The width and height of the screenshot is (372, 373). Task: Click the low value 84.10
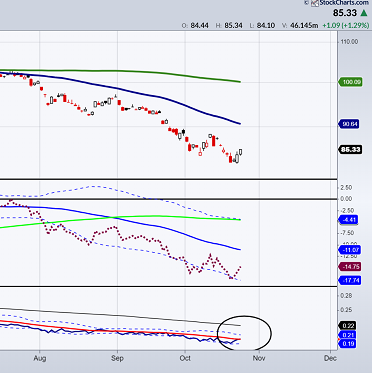266,25
